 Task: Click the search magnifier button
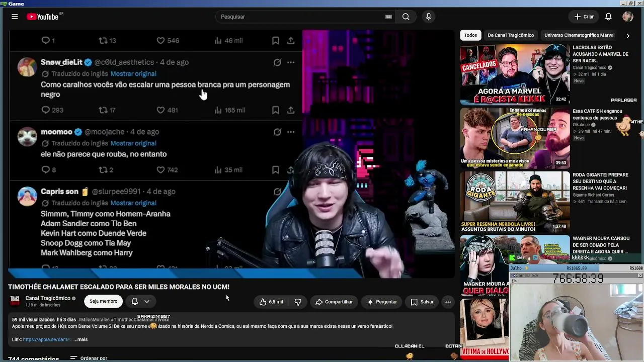(406, 17)
